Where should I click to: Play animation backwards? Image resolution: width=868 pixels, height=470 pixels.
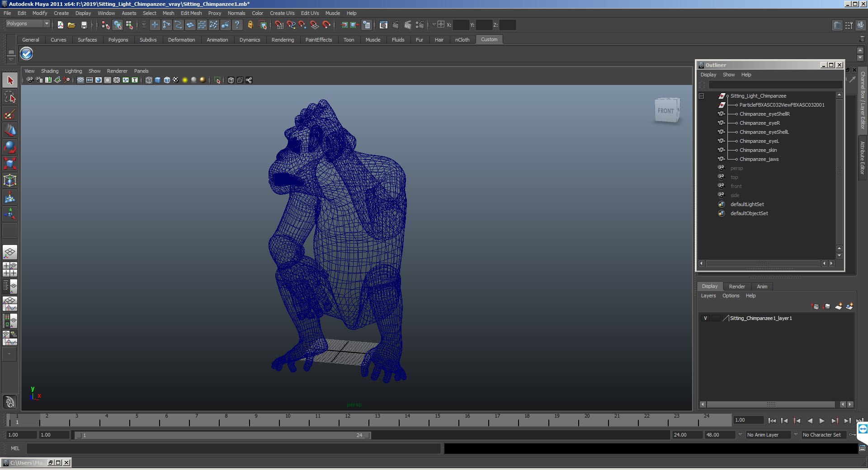coord(810,421)
